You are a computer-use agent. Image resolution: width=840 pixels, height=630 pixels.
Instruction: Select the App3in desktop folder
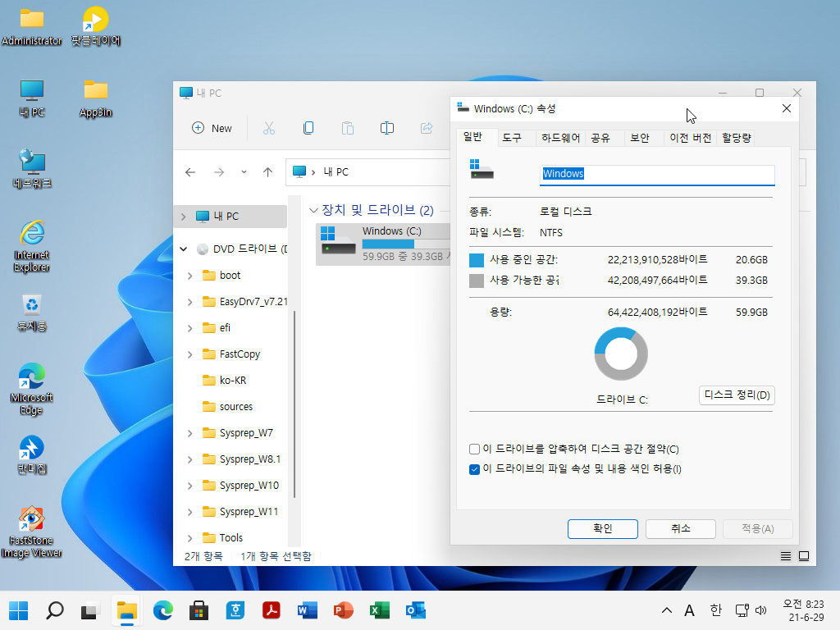point(95,98)
